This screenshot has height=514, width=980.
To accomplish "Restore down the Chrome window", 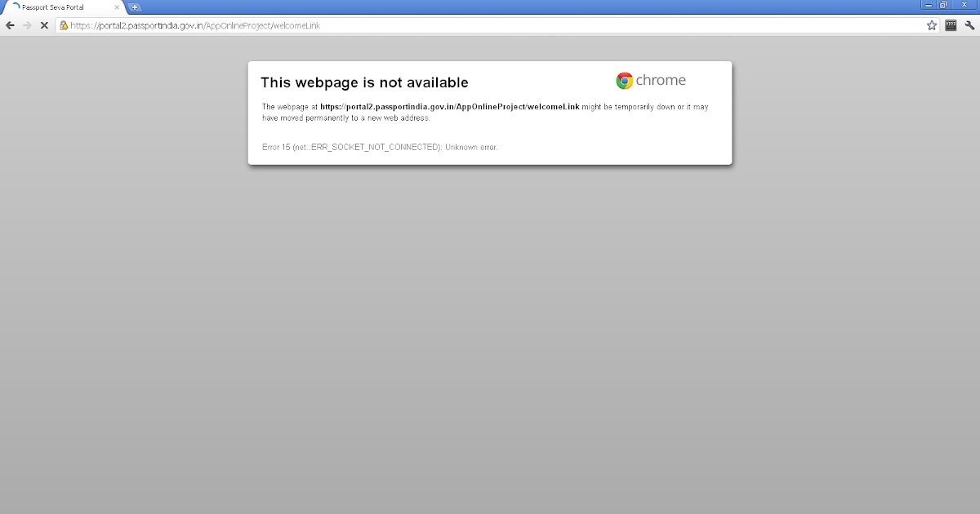I will point(944,5).
